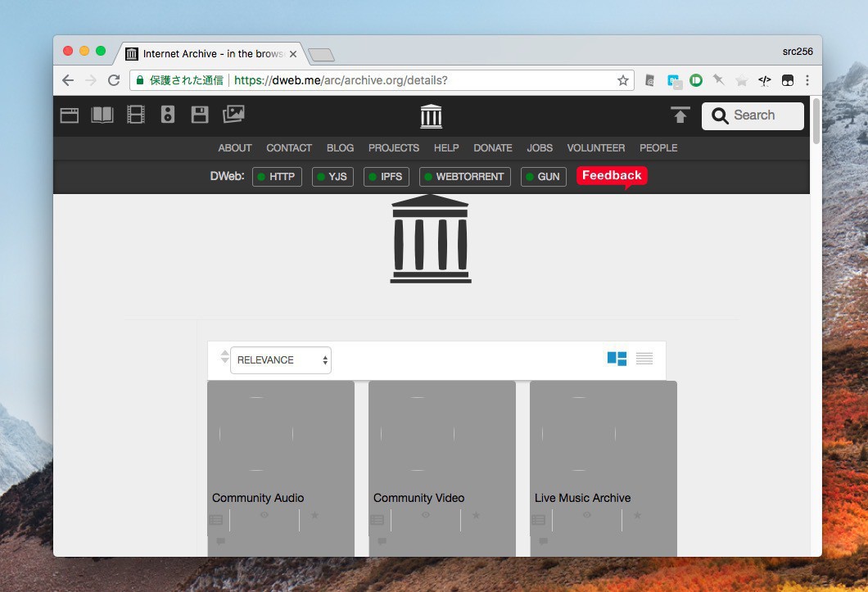Click the Internet Archive logo in navbar
This screenshot has height=592, width=868.
click(431, 116)
